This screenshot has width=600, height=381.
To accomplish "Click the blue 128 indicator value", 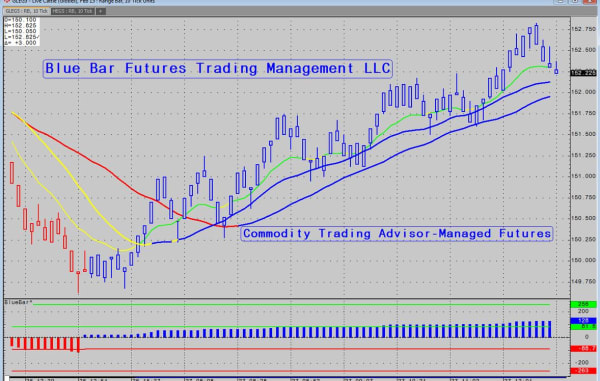I will [583, 321].
